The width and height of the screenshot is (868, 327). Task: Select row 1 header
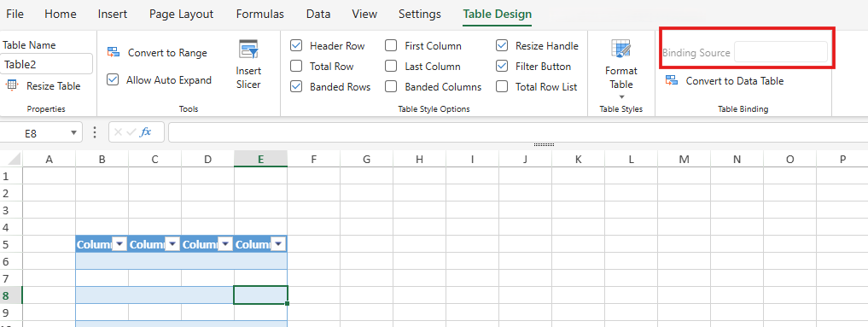coord(11,176)
